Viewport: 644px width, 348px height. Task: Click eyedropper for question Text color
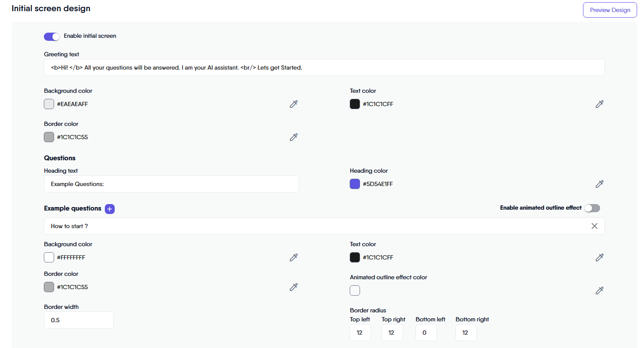click(x=600, y=257)
